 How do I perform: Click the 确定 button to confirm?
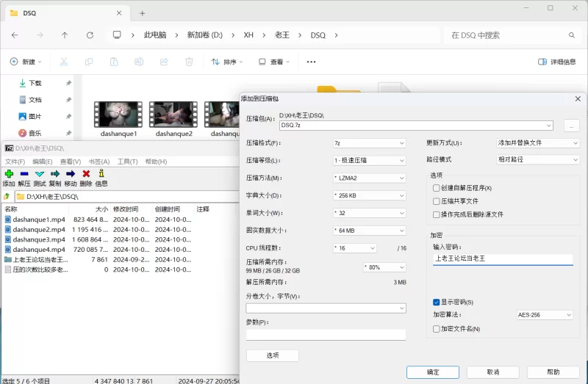point(433,372)
